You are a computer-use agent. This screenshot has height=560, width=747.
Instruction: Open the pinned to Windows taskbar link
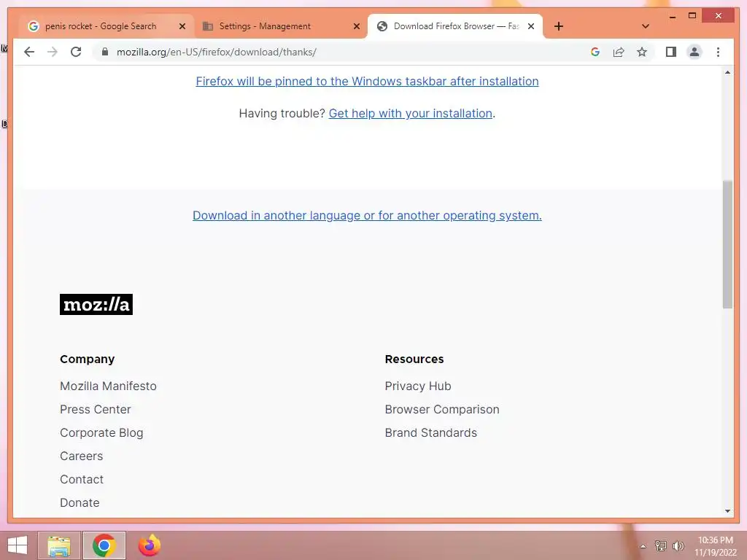pyautogui.click(x=367, y=82)
